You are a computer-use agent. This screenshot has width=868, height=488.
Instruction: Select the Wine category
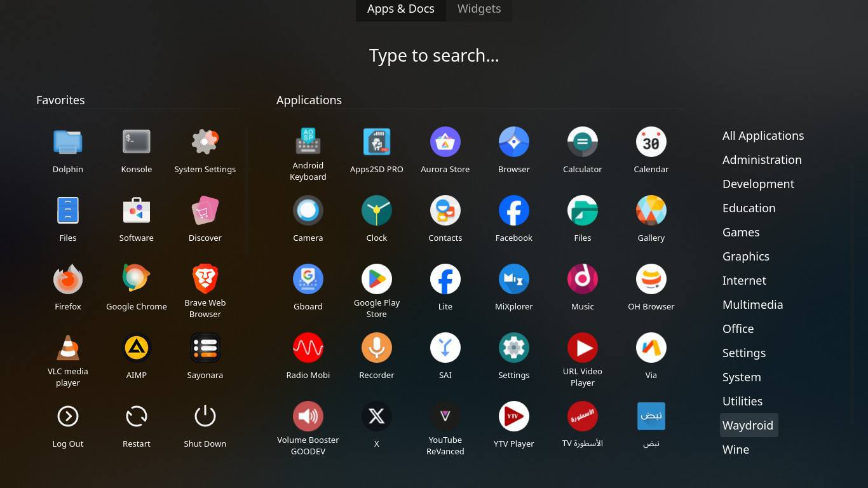pos(736,449)
